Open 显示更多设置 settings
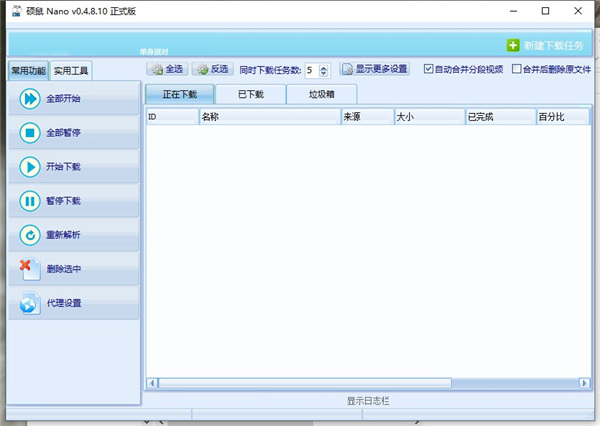 [x=375, y=69]
